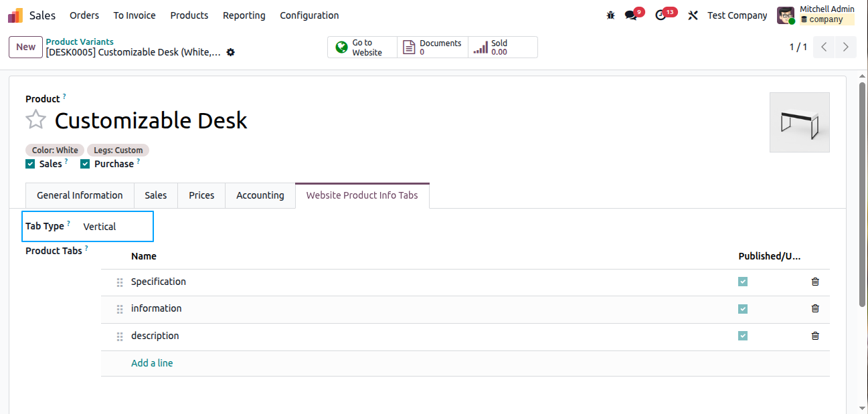Click Add a line link
This screenshot has height=414, width=868.
[x=152, y=363]
